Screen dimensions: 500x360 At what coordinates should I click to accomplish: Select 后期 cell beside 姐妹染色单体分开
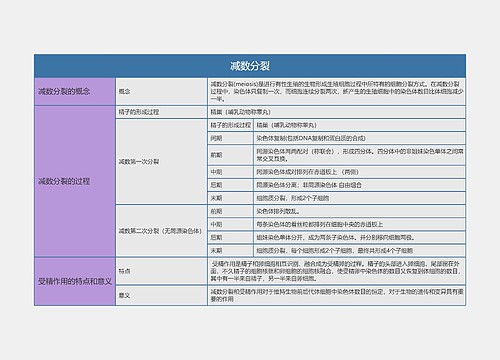tap(230, 237)
